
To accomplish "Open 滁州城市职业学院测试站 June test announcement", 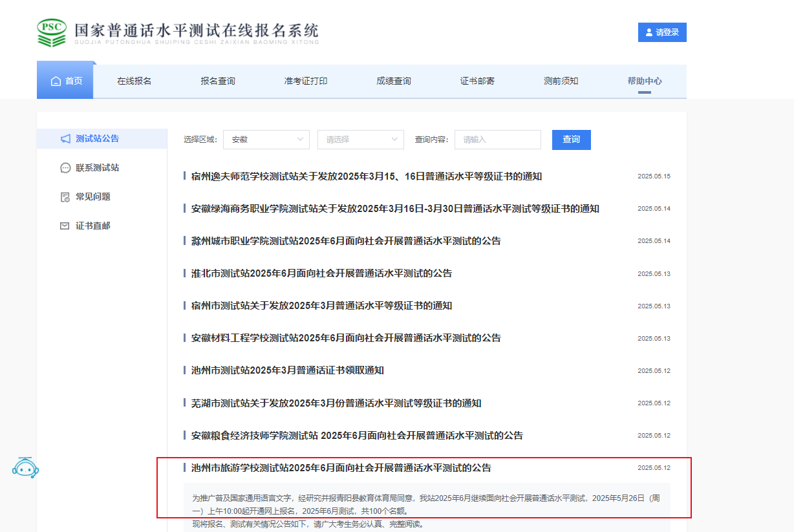I will coord(346,241).
